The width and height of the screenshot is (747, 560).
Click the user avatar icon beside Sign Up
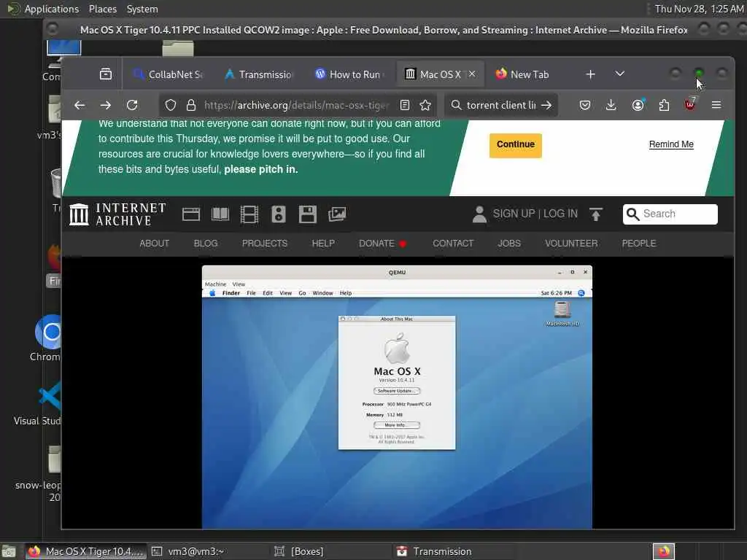(x=479, y=214)
